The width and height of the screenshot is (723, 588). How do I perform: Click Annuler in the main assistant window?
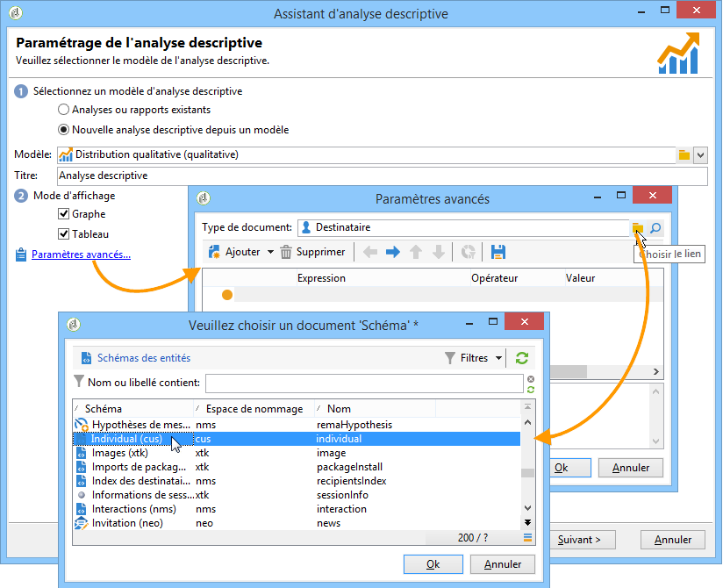[x=673, y=540]
